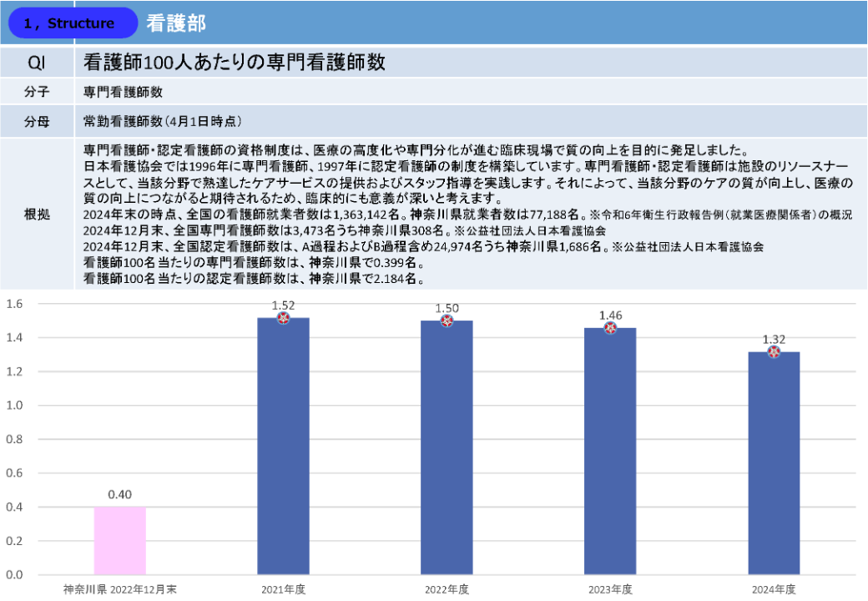Click the marker icon atop the 2024年度 bar
Image resolution: width=868 pixels, height=601 pixels.
point(774,352)
